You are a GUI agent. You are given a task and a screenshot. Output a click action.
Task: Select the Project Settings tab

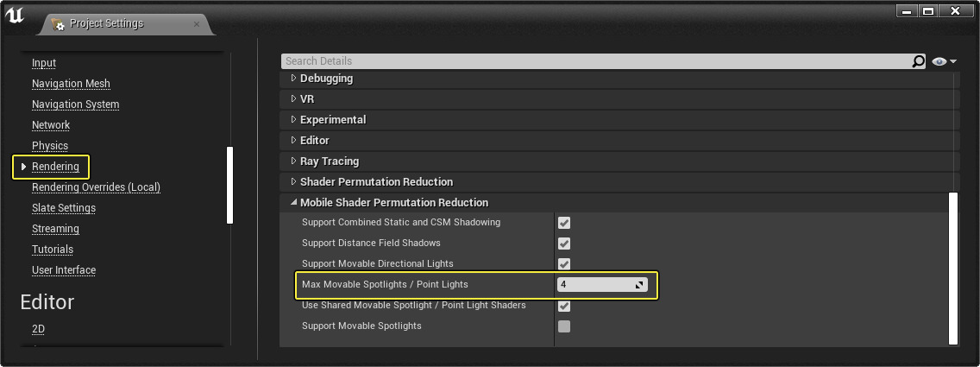[106, 24]
